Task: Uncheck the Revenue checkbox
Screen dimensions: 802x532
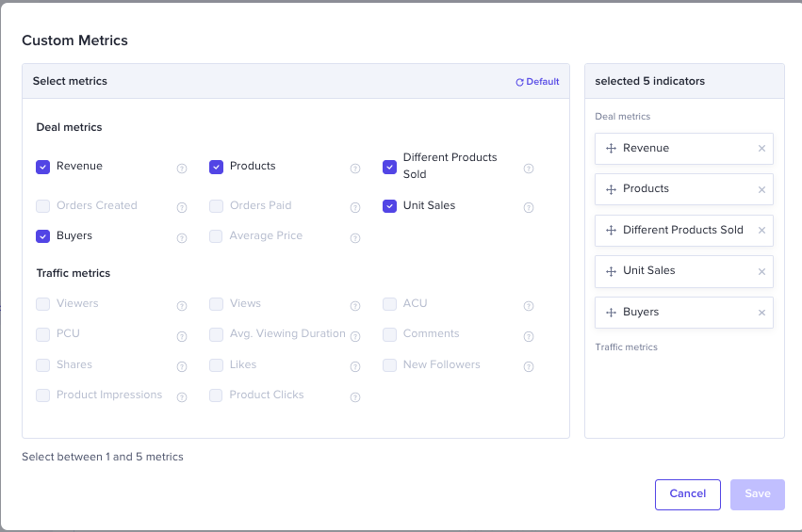Action: [x=42, y=167]
